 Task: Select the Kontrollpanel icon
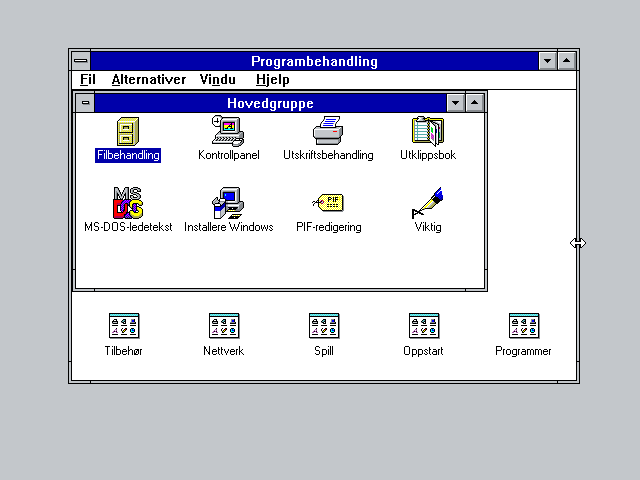[228, 131]
